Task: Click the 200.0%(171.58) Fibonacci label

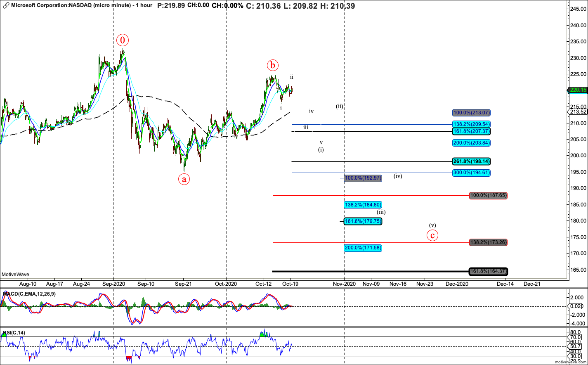Action: (363, 248)
